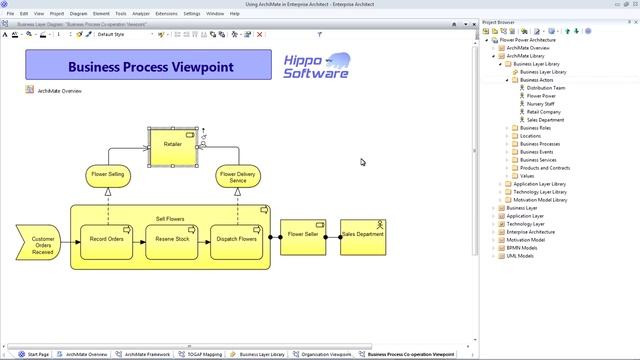640x360 pixels.
Task: Open the Diagram menu
Action: pyautogui.click(x=78, y=13)
